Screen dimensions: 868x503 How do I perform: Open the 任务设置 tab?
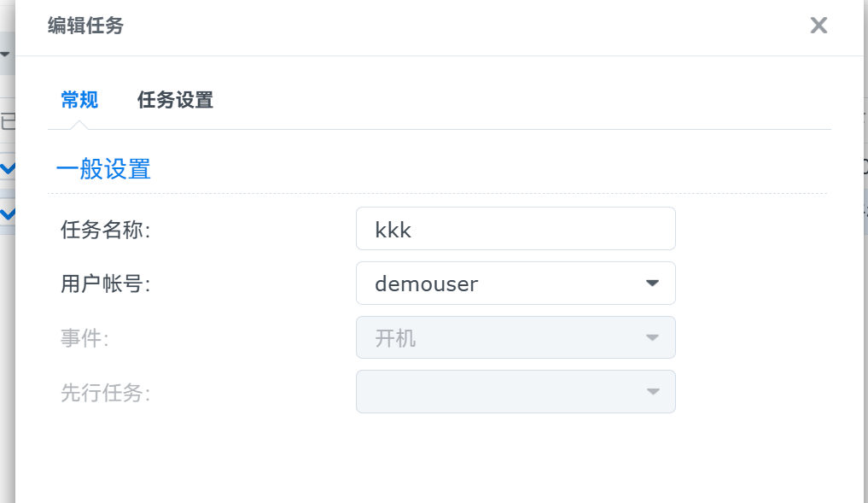click(x=175, y=101)
